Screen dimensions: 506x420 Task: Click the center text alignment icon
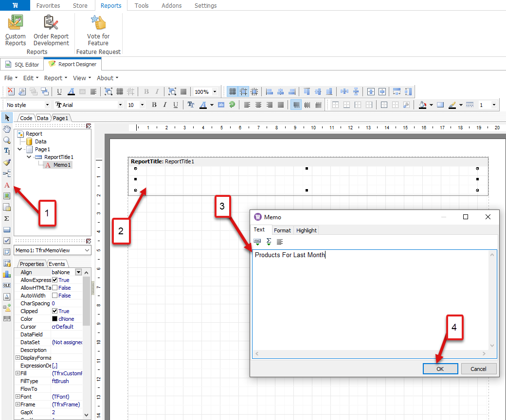pos(258,105)
